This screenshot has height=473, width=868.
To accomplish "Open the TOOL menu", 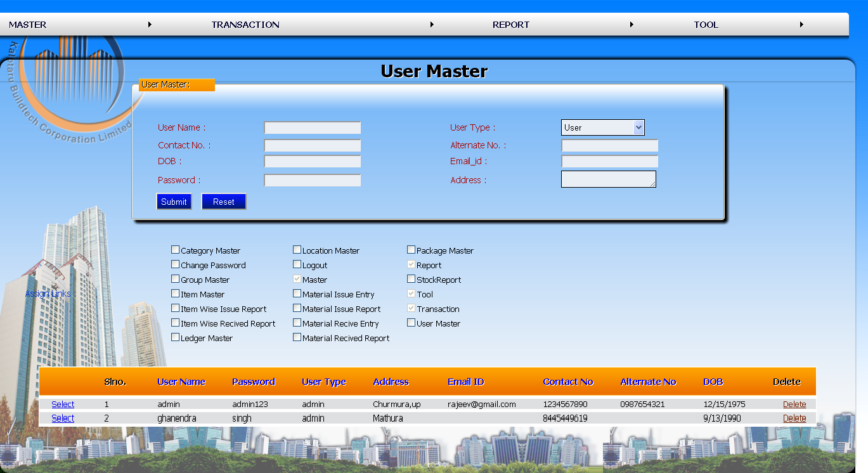I will click(706, 24).
